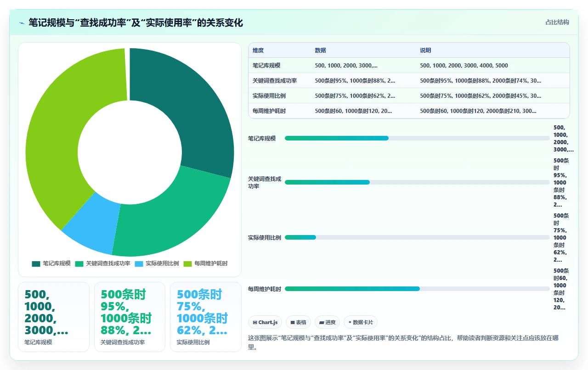Image resolution: width=588 pixels, height=370 pixels.
Task: Click description cell starting 500条时60
Action: pos(478,111)
